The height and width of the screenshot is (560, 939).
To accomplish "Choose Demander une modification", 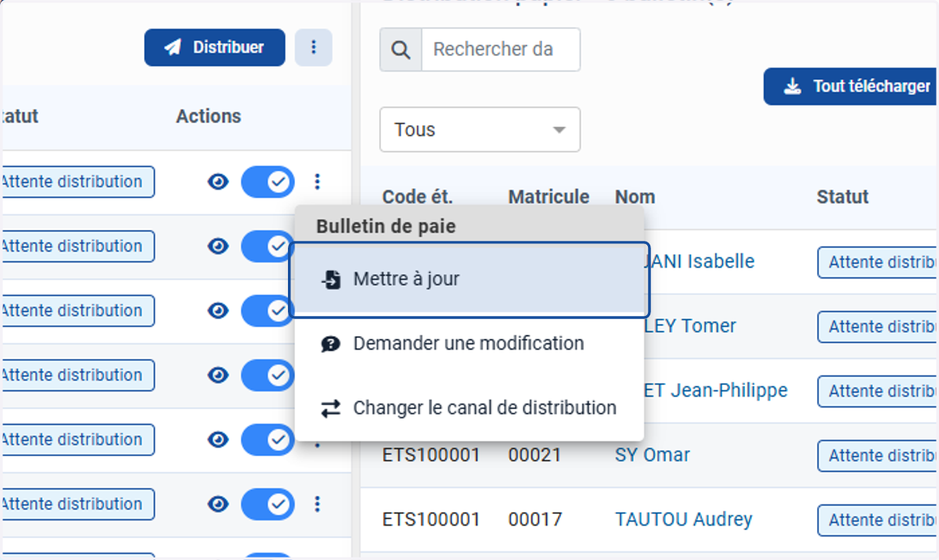I will click(x=469, y=343).
